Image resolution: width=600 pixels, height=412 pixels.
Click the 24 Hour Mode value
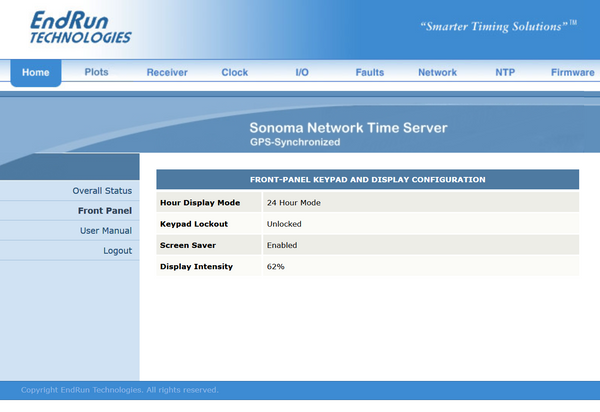pyautogui.click(x=294, y=203)
